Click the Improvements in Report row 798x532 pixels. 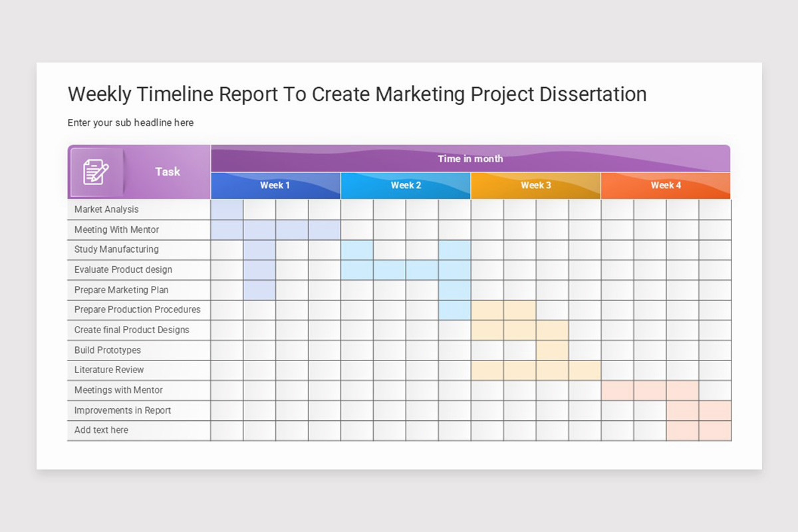point(122,410)
